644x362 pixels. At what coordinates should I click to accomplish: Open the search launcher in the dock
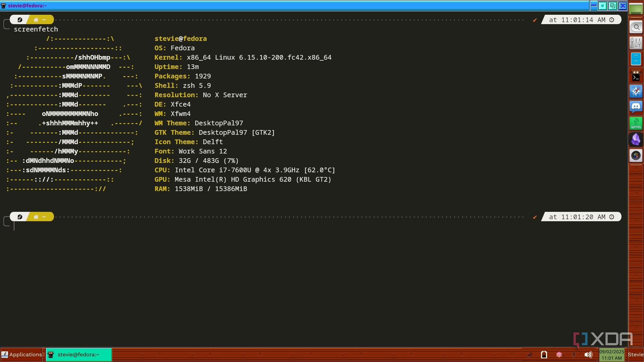pyautogui.click(x=636, y=27)
